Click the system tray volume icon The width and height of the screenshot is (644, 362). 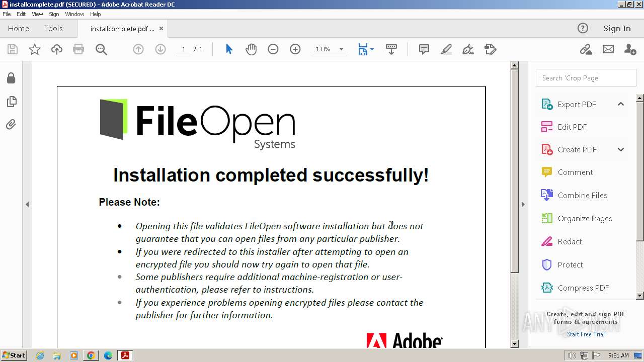(572, 355)
